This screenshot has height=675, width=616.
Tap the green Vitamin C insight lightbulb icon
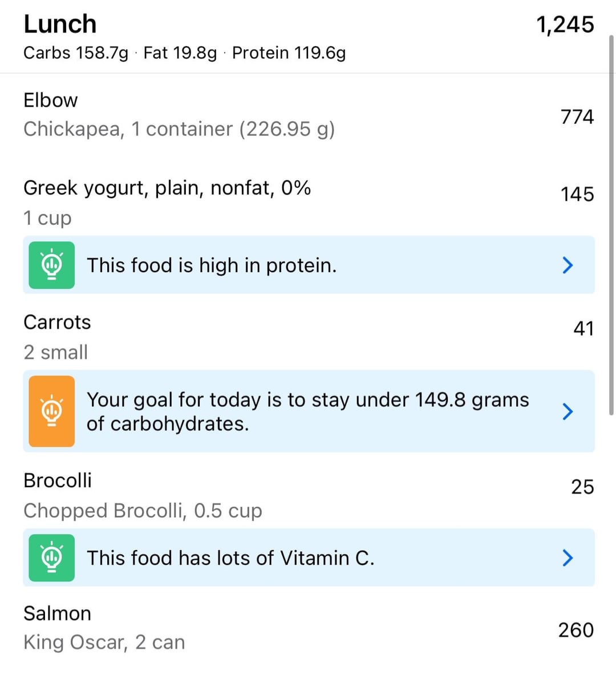[52, 557]
